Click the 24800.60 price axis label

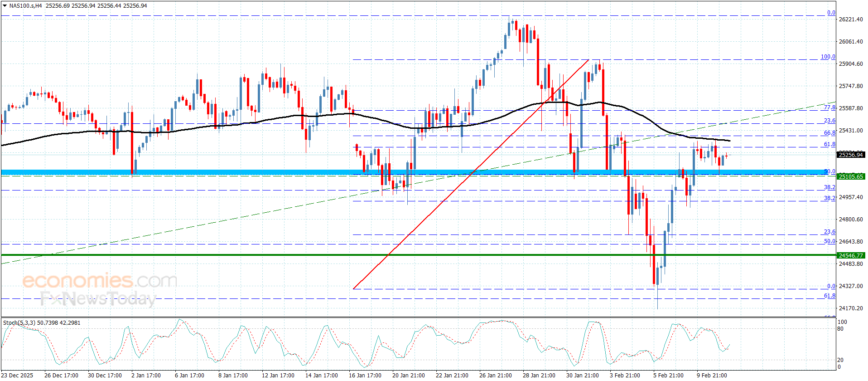(x=851, y=220)
